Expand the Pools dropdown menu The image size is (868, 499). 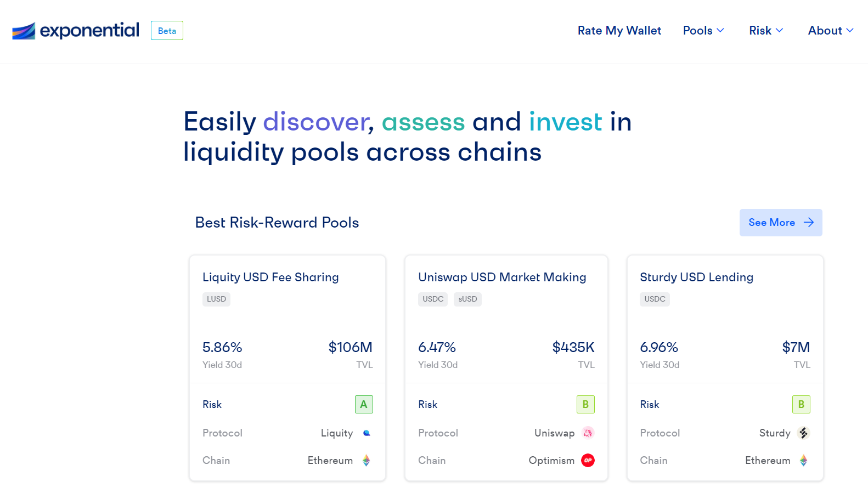pos(703,31)
